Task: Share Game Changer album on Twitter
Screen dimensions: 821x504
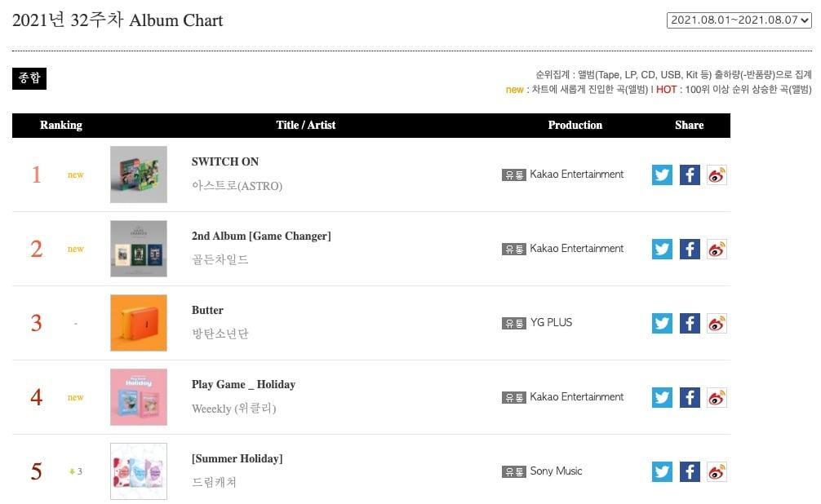Action: [662, 249]
